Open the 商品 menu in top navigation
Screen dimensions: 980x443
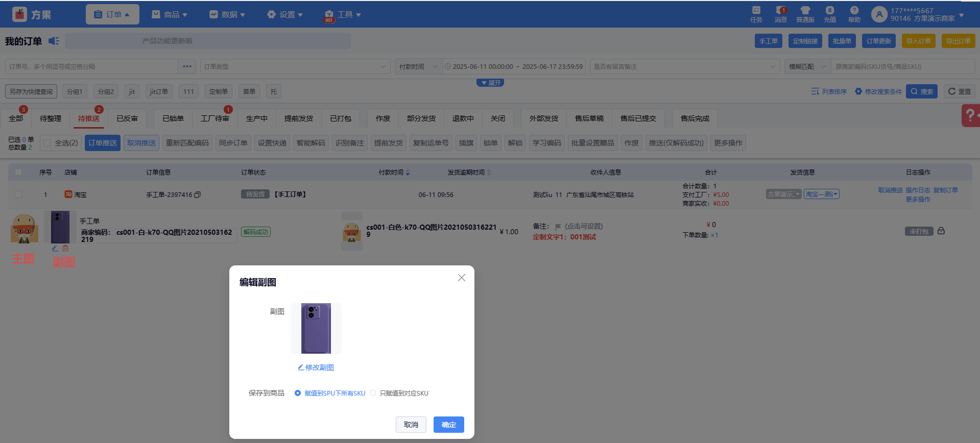click(x=170, y=14)
